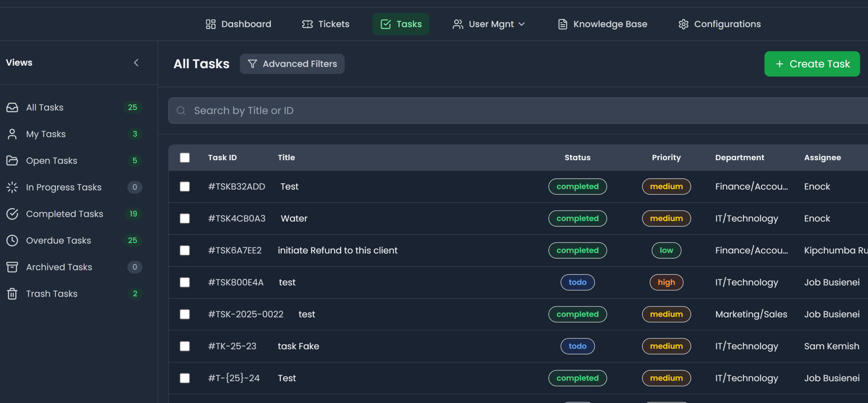Click the Trash Tasks bin icon
The width and height of the screenshot is (868, 403).
[12, 294]
